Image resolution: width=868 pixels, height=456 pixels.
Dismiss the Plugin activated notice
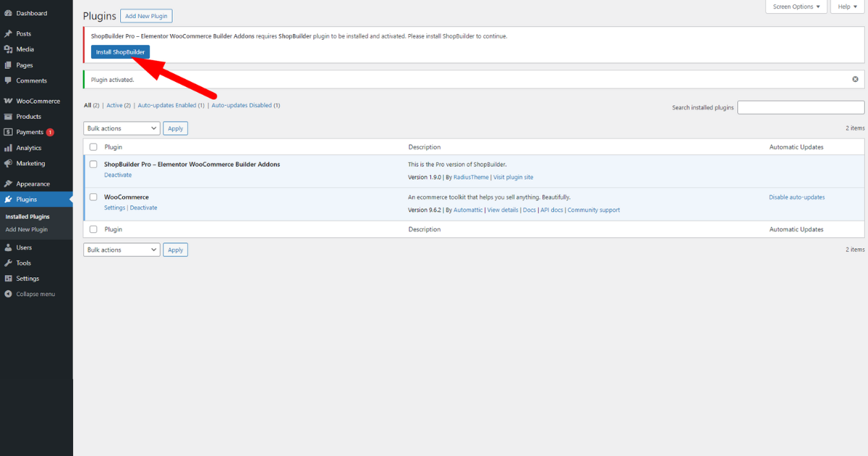[x=855, y=79]
